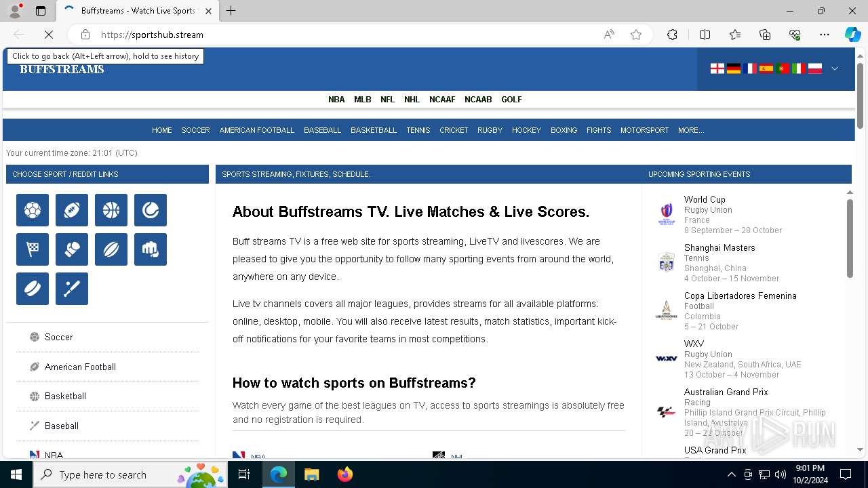
Task: Switch language via the Polish flag
Action: [815, 68]
